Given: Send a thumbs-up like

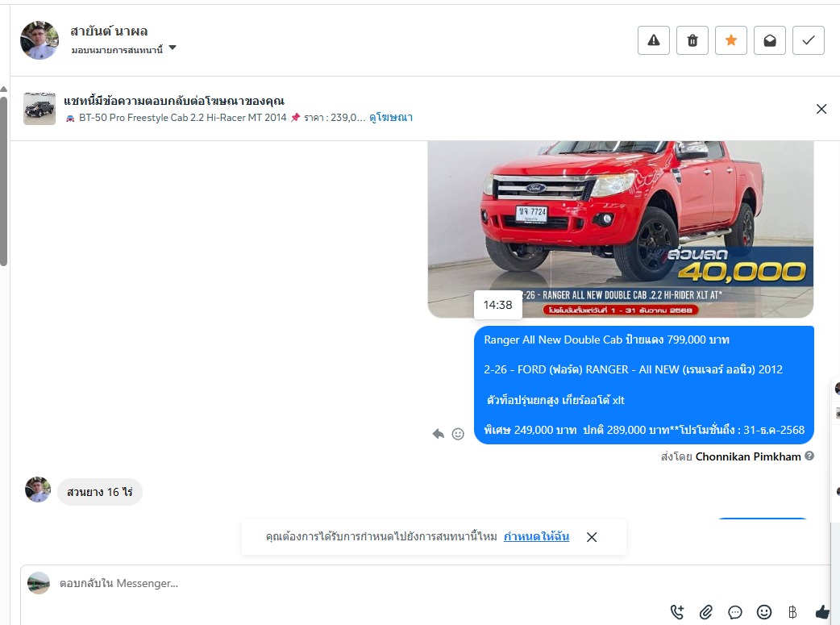Looking at the screenshot, I should [x=822, y=612].
